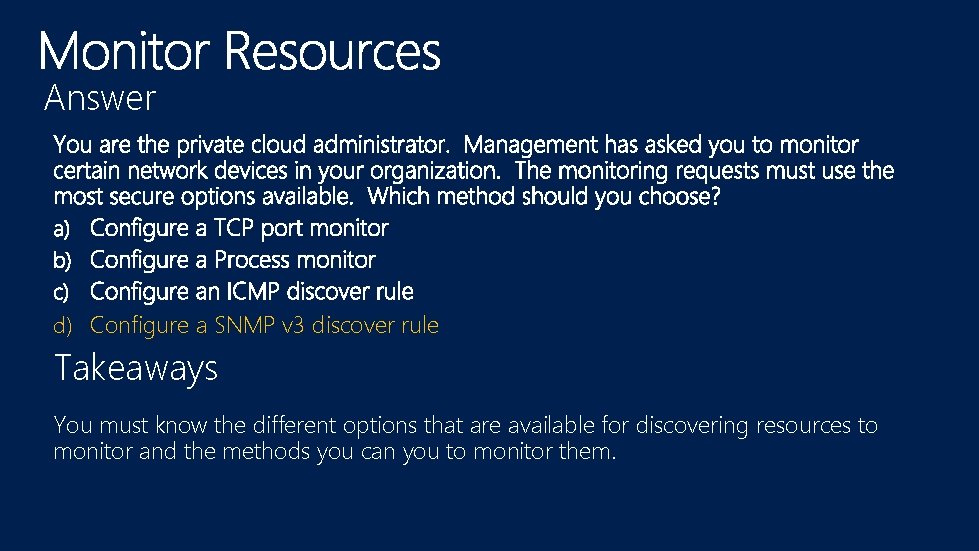Click the phrase private cloud administrator

(313, 145)
